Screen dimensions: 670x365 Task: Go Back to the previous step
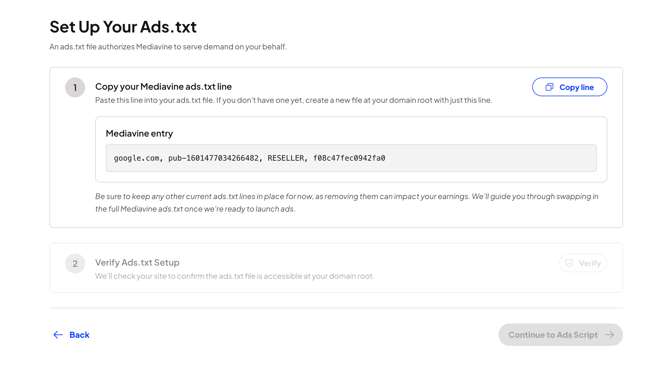pos(71,335)
